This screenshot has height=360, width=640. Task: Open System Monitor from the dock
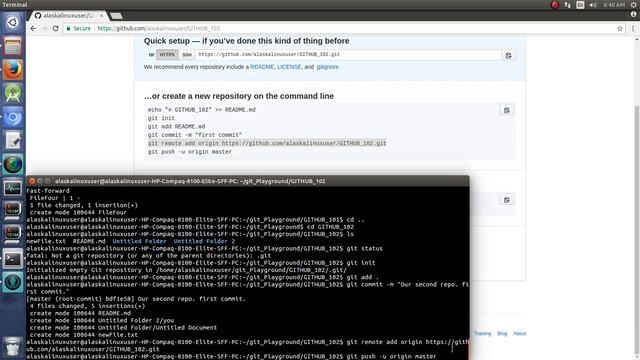pos(13,188)
